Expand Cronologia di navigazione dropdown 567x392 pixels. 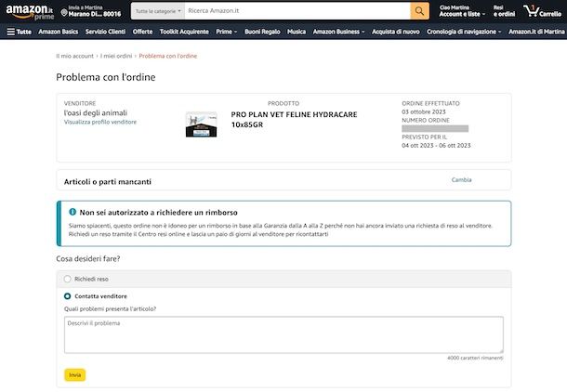464,32
